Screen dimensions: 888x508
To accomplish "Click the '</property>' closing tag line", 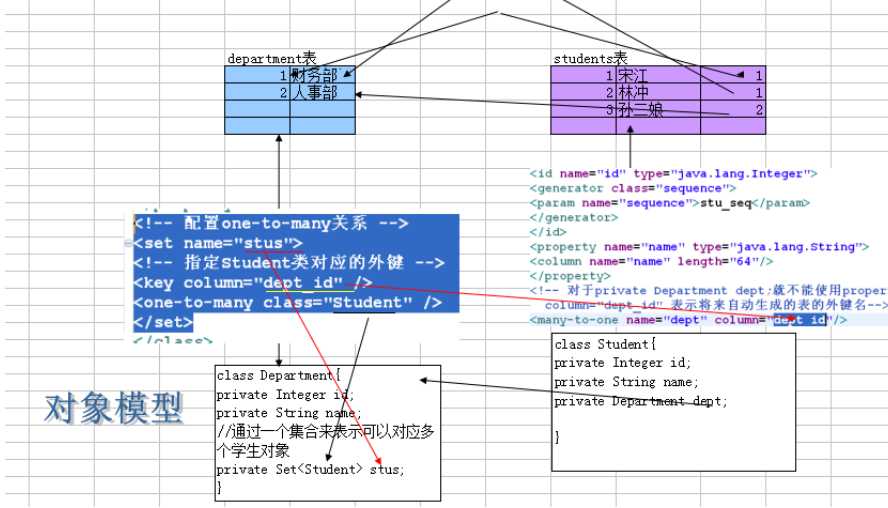I will [570, 276].
